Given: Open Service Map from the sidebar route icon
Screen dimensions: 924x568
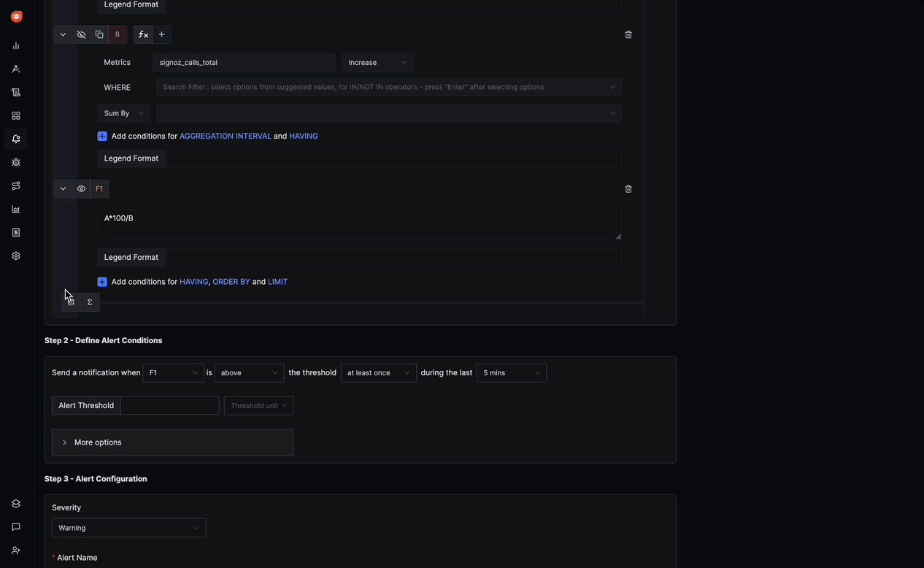Looking at the screenshot, I should tap(16, 185).
